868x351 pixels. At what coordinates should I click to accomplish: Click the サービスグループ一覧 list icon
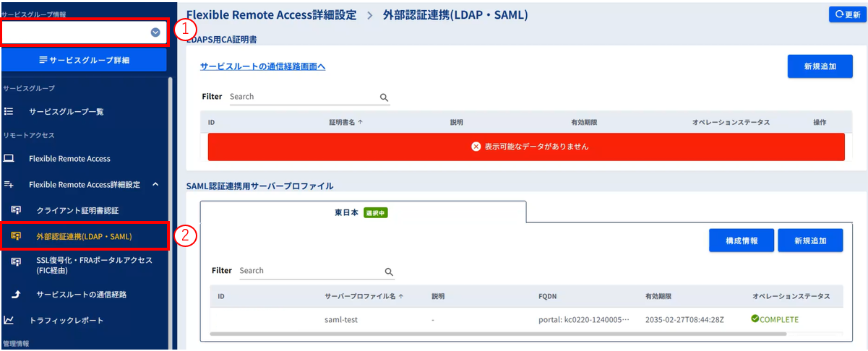click(9, 112)
